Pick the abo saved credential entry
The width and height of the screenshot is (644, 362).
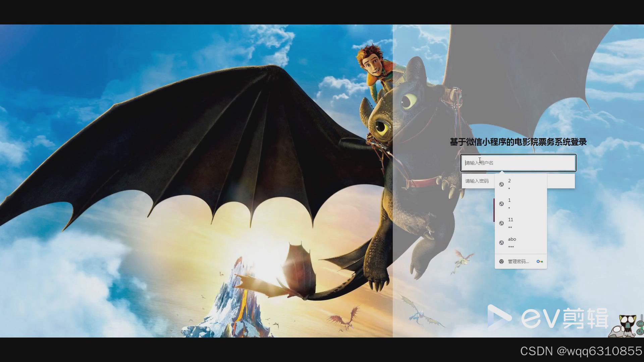pyautogui.click(x=521, y=242)
